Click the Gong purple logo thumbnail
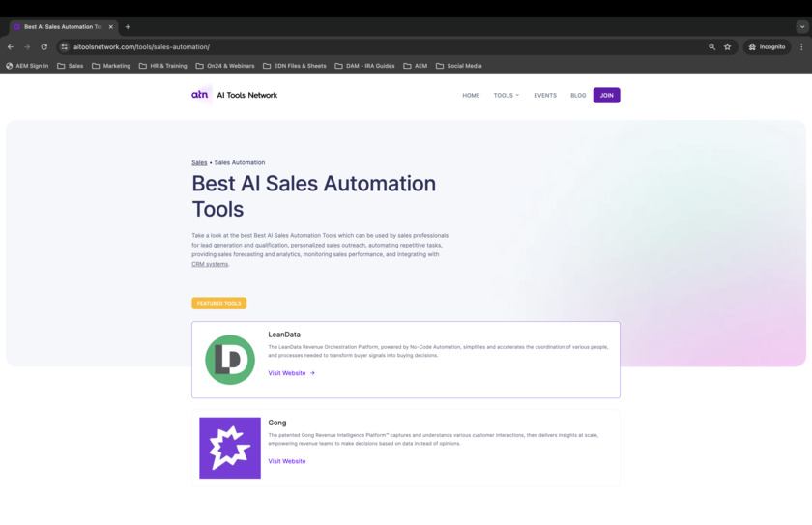Viewport: 812px width, 525px height. pos(230,448)
